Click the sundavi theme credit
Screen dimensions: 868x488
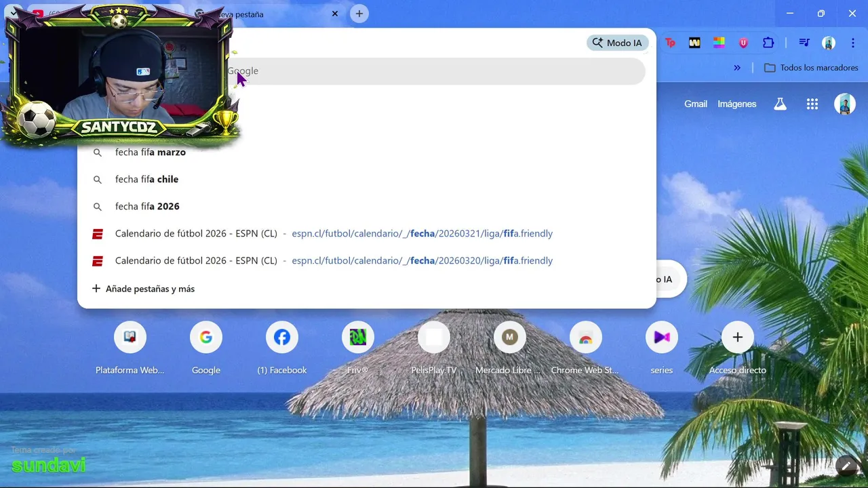click(x=48, y=465)
